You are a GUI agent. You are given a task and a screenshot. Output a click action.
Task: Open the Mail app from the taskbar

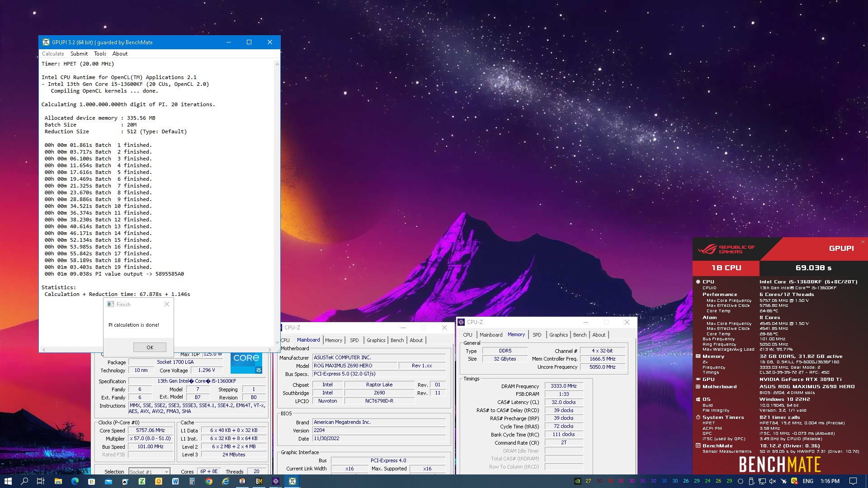[x=108, y=481]
